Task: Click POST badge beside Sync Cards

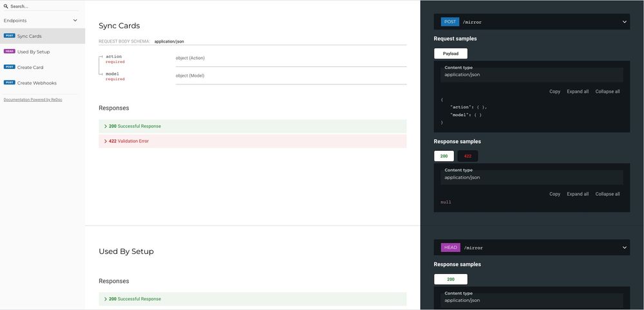Action: pos(10,35)
